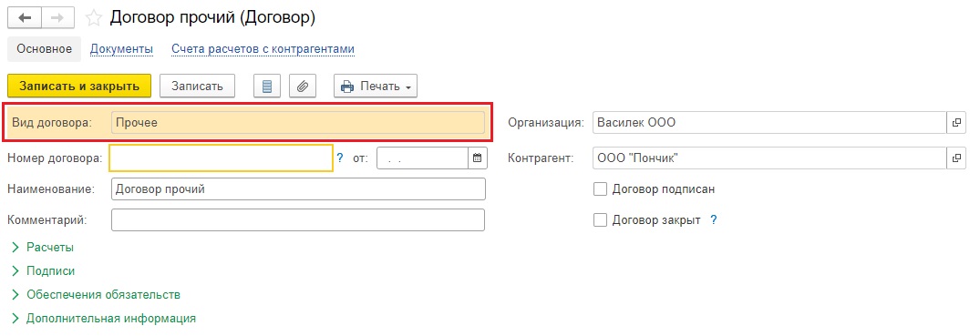Click into the Комментарий input field
Image resolution: width=980 pixels, height=336 pixels.
pos(298,219)
